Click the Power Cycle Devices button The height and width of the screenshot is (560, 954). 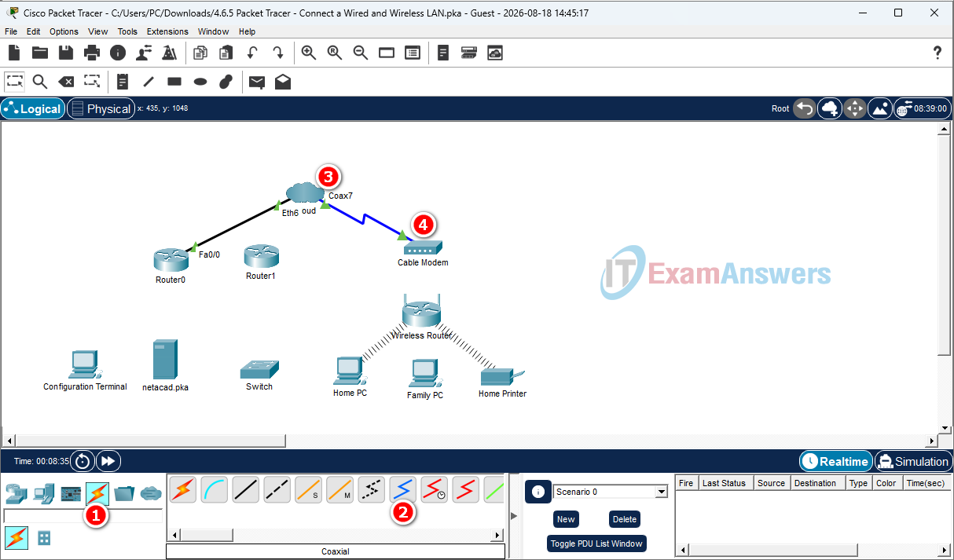tap(83, 461)
